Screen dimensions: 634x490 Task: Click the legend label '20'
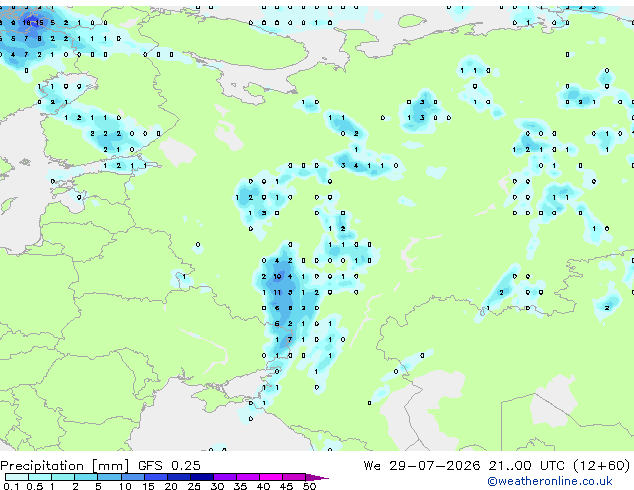click(x=171, y=486)
